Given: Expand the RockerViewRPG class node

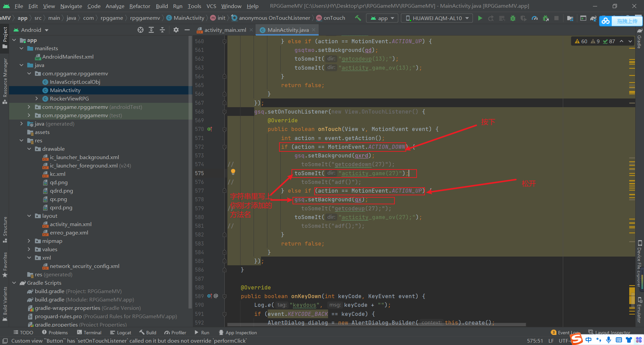Looking at the screenshot, I should click(x=37, y=99).
